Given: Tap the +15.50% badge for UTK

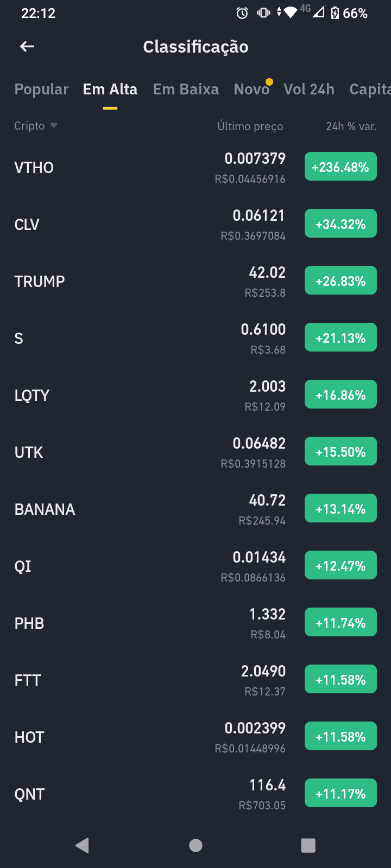Looking at the screenshot, I should click(340, 452).
